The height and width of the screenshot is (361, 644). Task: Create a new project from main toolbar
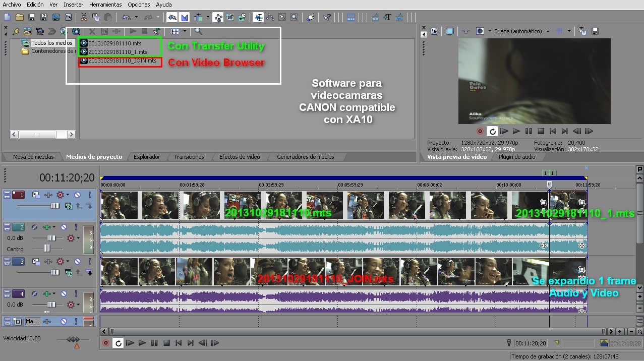pyautogui.click(x=7, y=17)
